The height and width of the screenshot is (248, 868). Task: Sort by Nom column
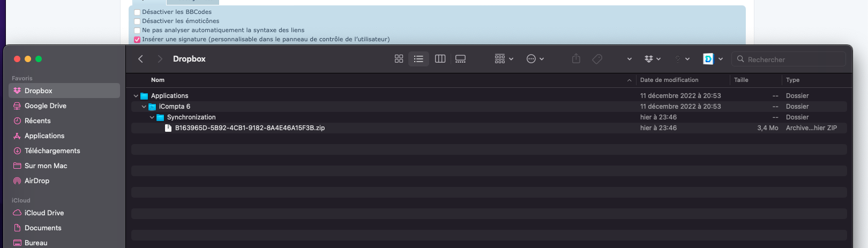158,80
